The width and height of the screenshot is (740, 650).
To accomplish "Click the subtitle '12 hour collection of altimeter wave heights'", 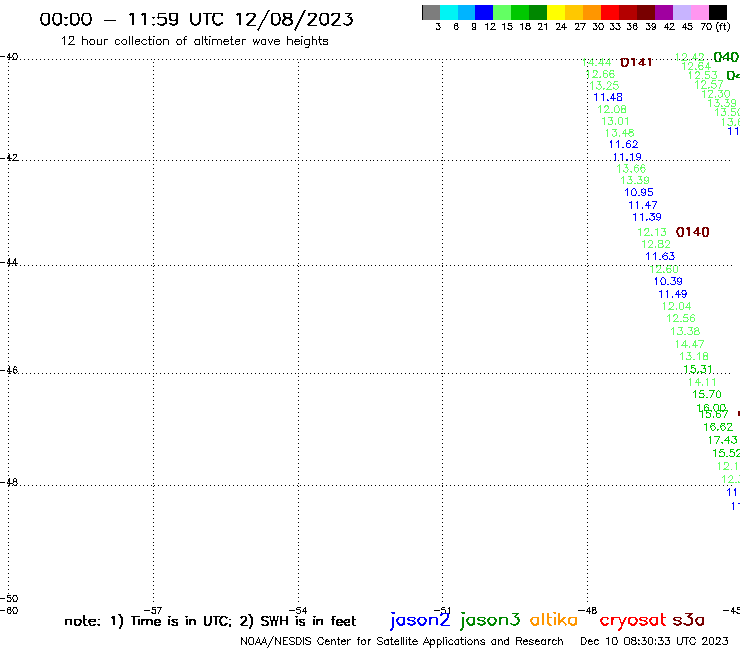I will tap(194, 41).
